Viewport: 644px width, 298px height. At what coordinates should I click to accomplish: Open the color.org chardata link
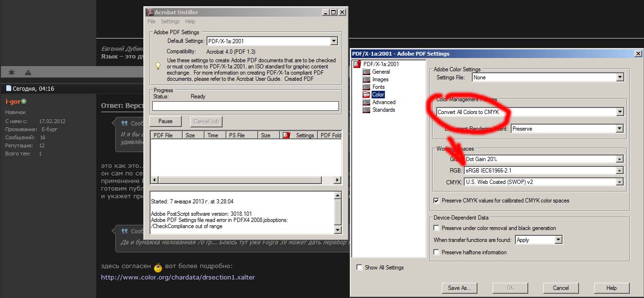(178, 277)
